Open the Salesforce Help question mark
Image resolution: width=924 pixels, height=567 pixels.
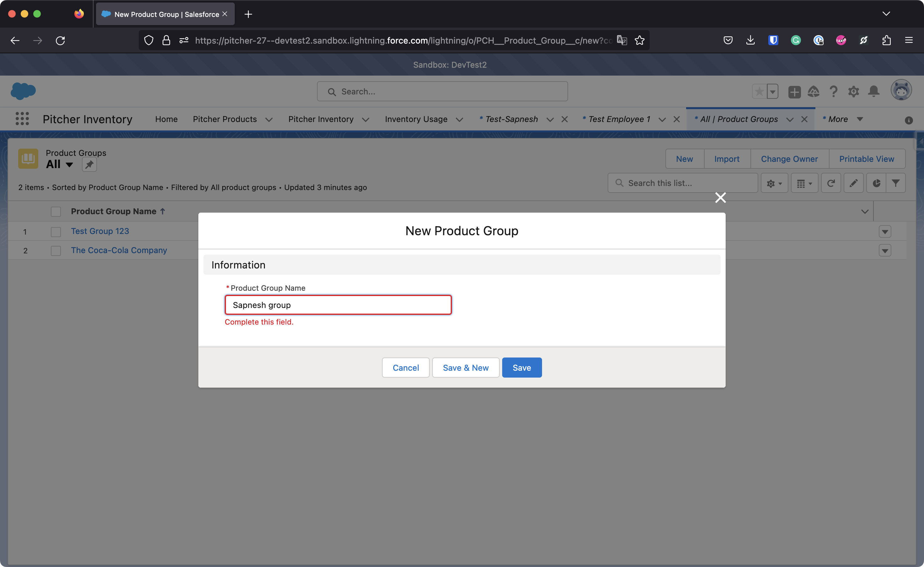pyautogui.click(x=833, y=92)
